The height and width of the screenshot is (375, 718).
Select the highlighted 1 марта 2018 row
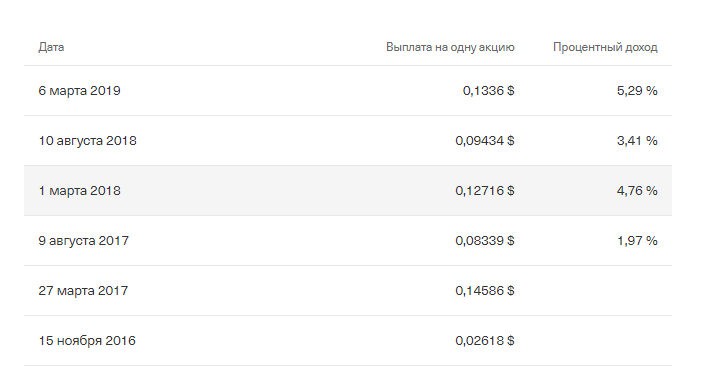(348, 190)
